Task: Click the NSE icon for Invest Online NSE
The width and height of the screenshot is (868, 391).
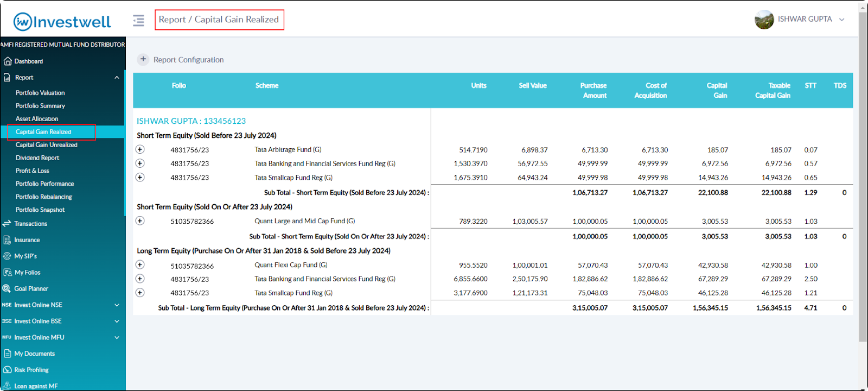Action: [x=7, y=305]
